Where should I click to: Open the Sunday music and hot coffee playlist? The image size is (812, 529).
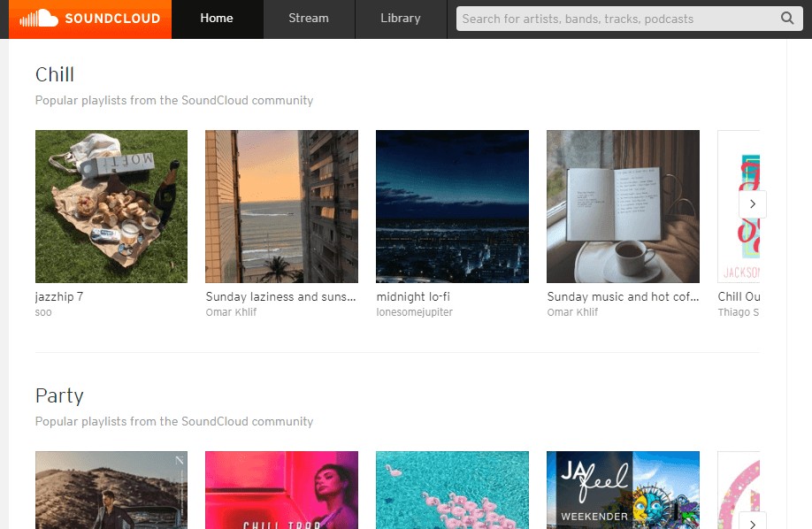point(623,206)
